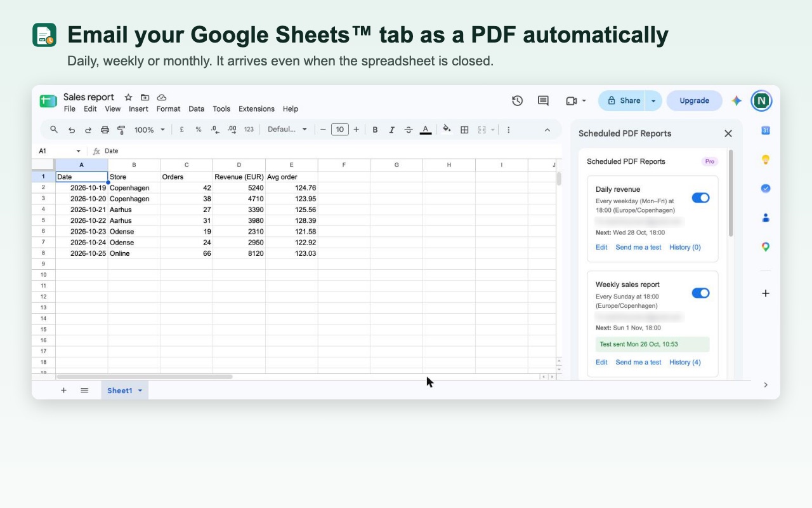The image size is (812, 508).
Task: Click the search magnifier in toolbar
Action: click(x=54, y=130)
